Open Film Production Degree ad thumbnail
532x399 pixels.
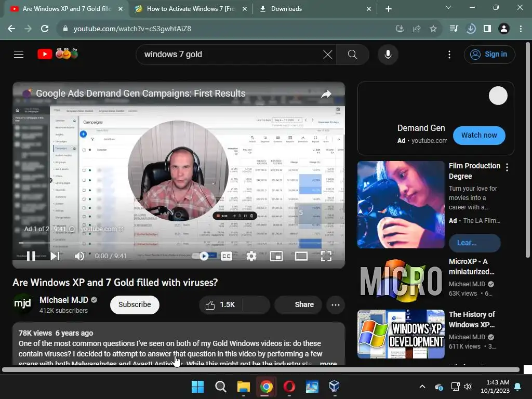coord(401,205)
